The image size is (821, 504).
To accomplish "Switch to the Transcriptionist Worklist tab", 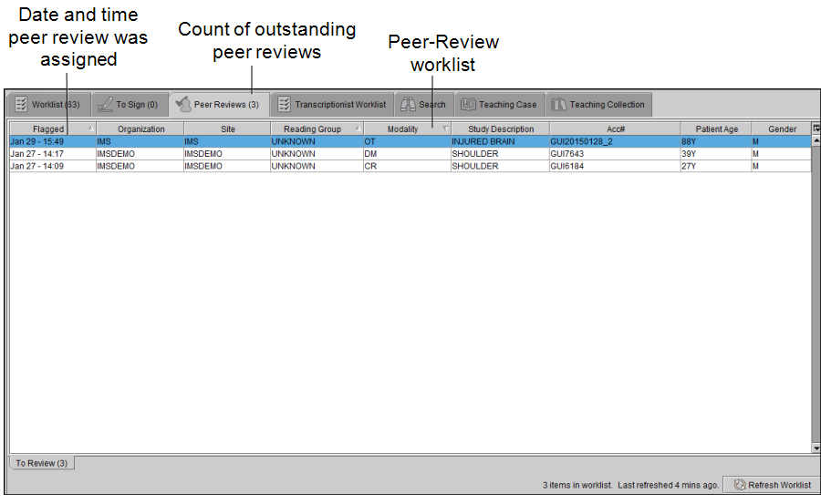I will click(x=332, y=104).
